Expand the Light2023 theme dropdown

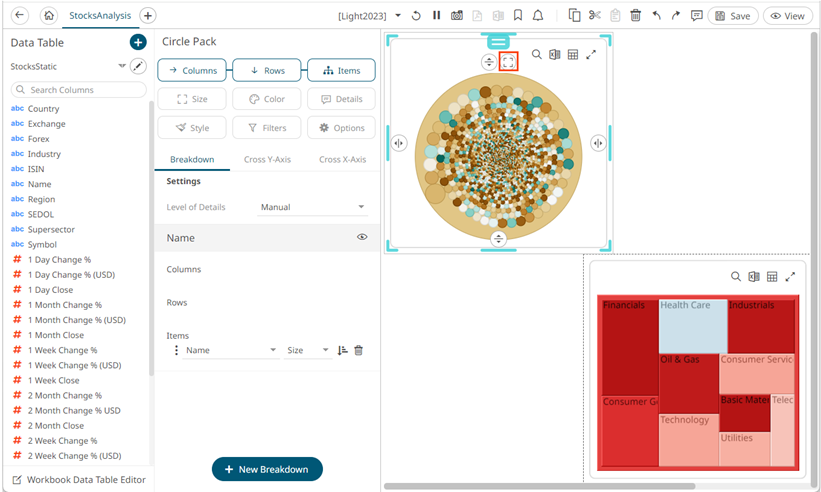[398, 16]
